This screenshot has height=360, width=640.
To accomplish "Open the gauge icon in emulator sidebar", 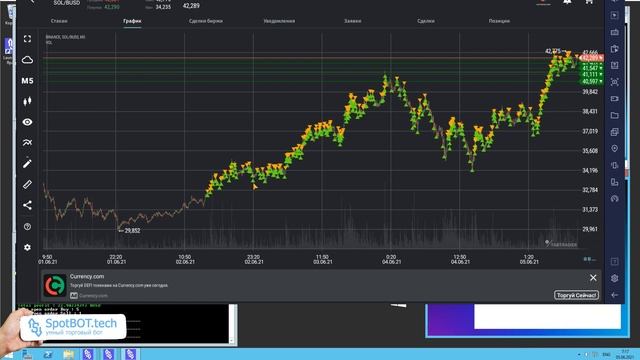I will coord(615,199).
